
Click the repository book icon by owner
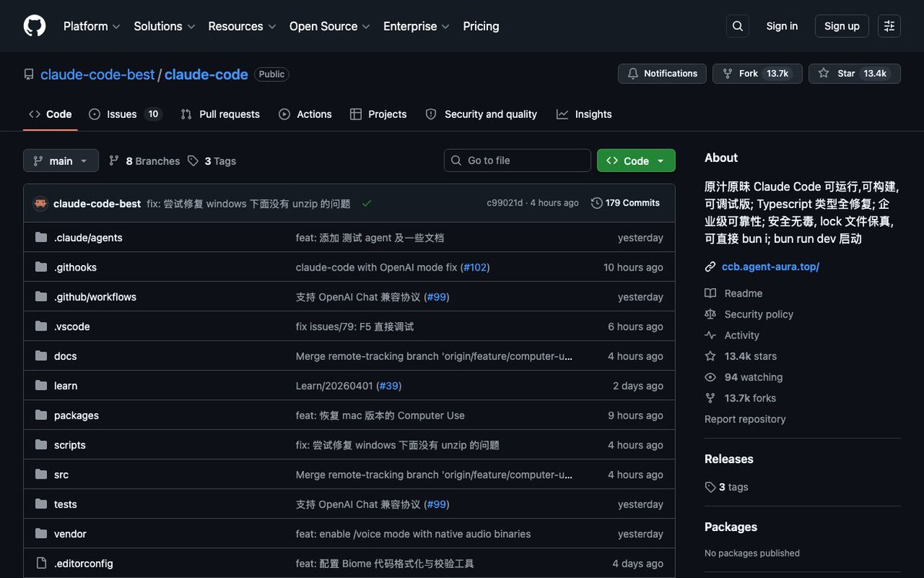click(29, 75)
